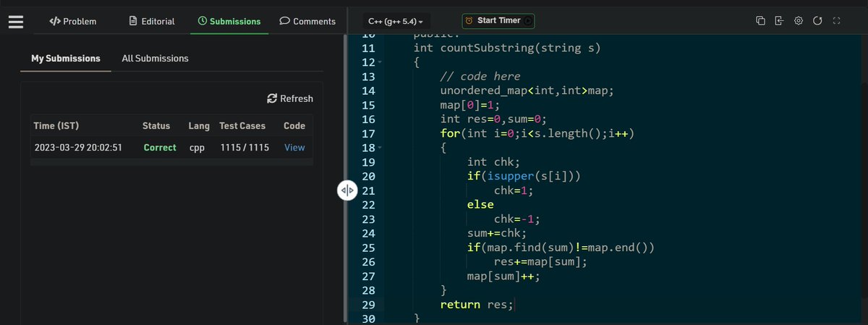Click the Time (IST) column header
868x325 pixels.
click(56, 125)
